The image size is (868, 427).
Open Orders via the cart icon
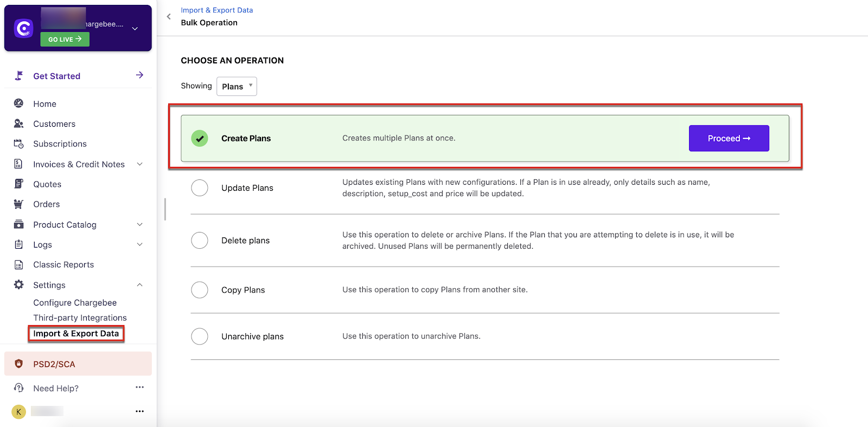coord(18,204)
